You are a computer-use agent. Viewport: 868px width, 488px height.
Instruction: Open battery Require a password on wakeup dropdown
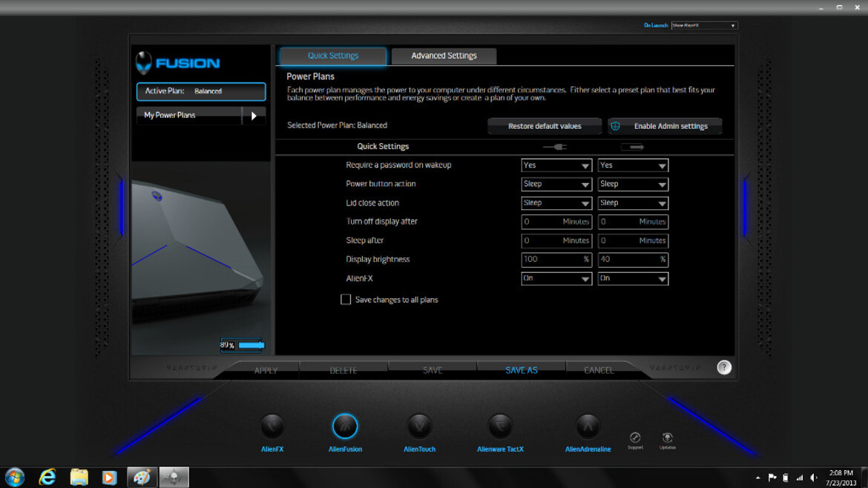[633, 165]
